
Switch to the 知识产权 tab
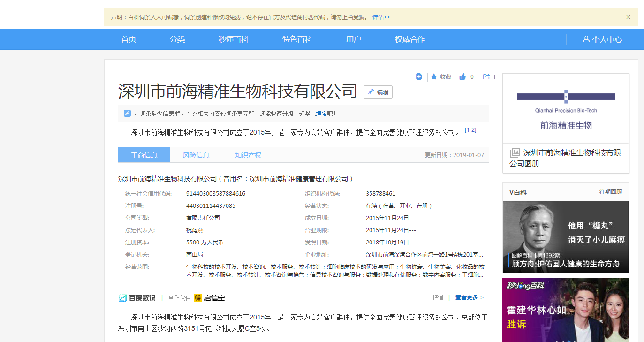click(x=248, y=155)
